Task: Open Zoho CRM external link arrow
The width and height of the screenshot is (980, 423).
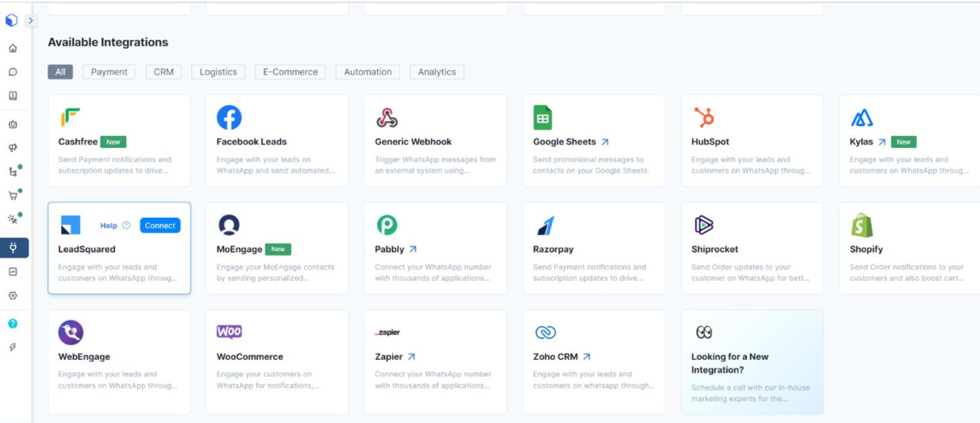Action: (x=587, y=357)
